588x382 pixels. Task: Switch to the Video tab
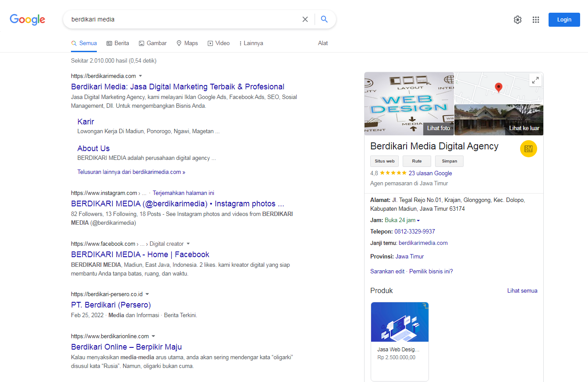point(219,43)
